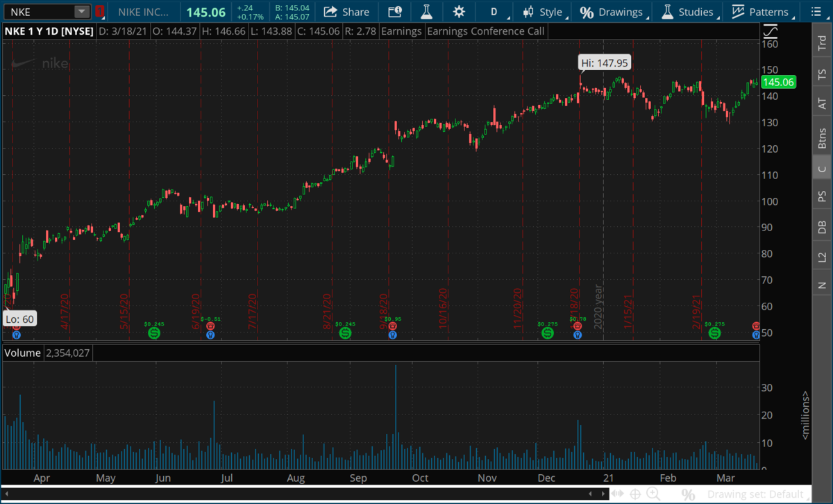Click the 1/15/21 expiration date marker
The image size is (833, 504).
click(630, 312)
